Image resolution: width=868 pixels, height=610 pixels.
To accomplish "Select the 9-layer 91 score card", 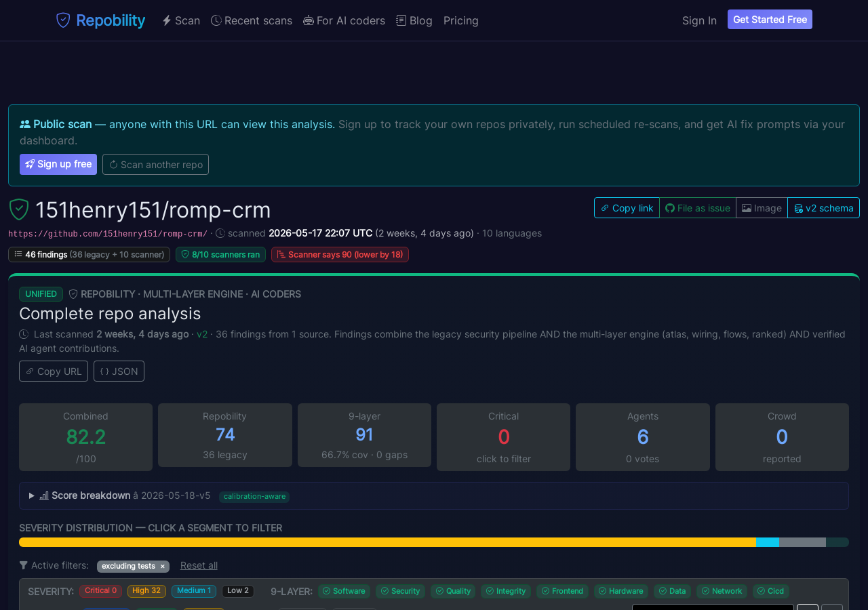I will (x=364, y=435).
